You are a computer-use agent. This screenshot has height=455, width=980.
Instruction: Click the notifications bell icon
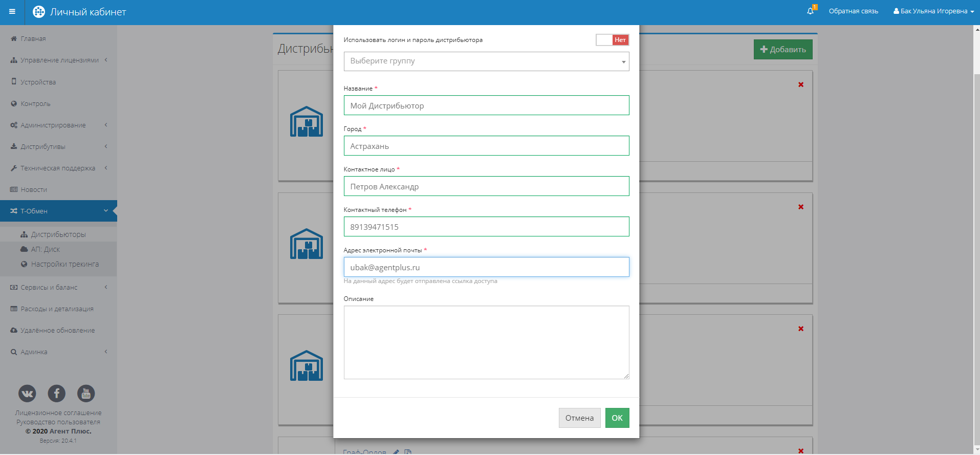(810, 11)
